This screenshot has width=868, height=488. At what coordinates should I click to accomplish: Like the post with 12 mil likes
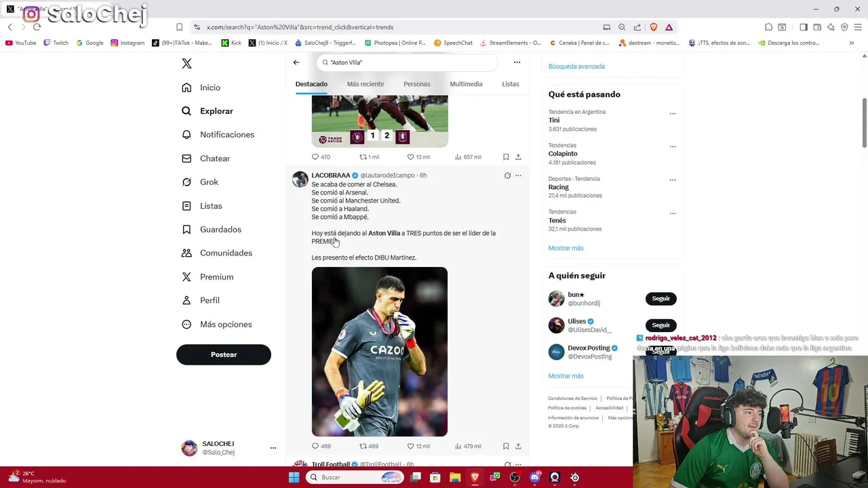[x=418, y=446]
